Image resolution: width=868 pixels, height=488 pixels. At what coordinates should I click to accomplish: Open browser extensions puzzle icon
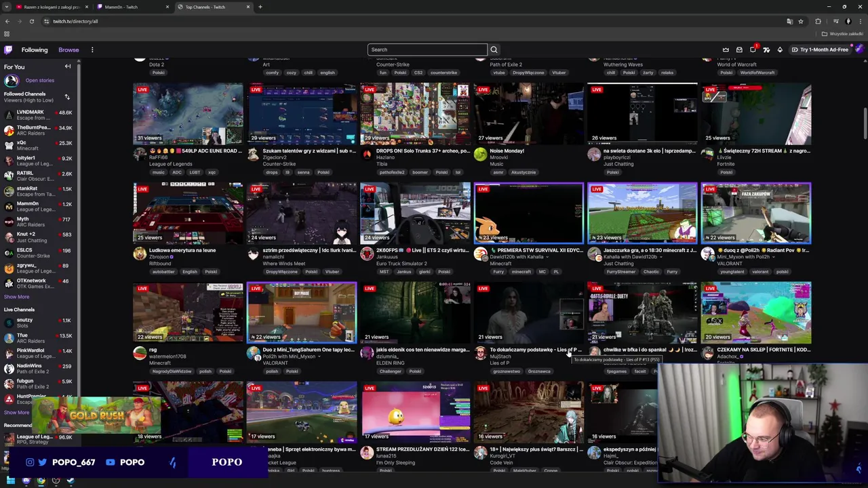click(818, 21)
